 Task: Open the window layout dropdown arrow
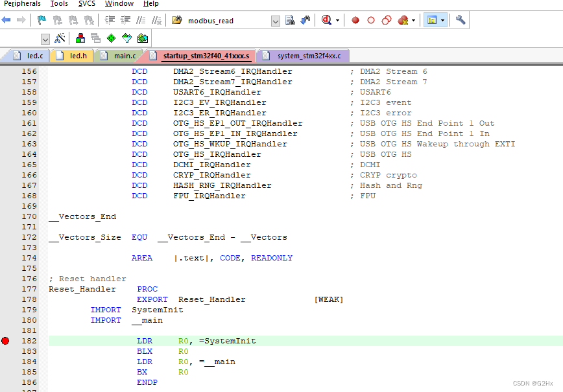click(443, 19)
